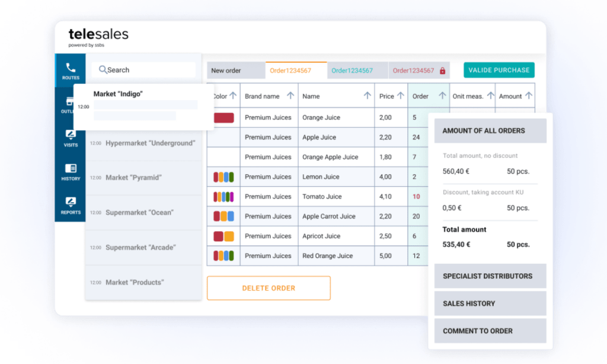Expand the Specialist Distributors section

click(x=490, y=276)
